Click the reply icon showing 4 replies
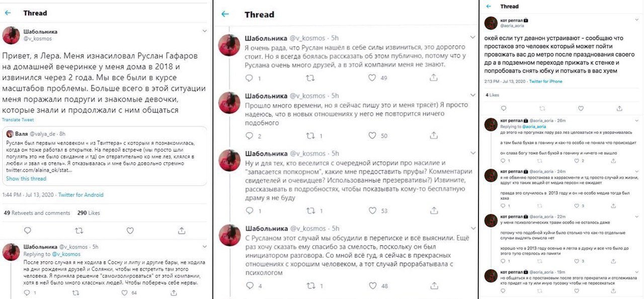 tap(250, 286)
